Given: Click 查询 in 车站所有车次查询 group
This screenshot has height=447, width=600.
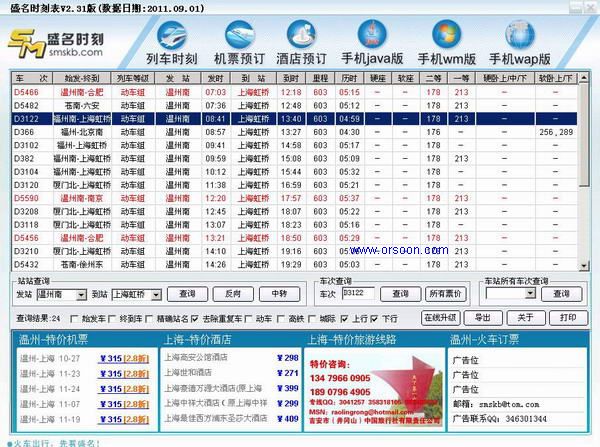Looking at the screenshot, I should (x=562, y=294).
